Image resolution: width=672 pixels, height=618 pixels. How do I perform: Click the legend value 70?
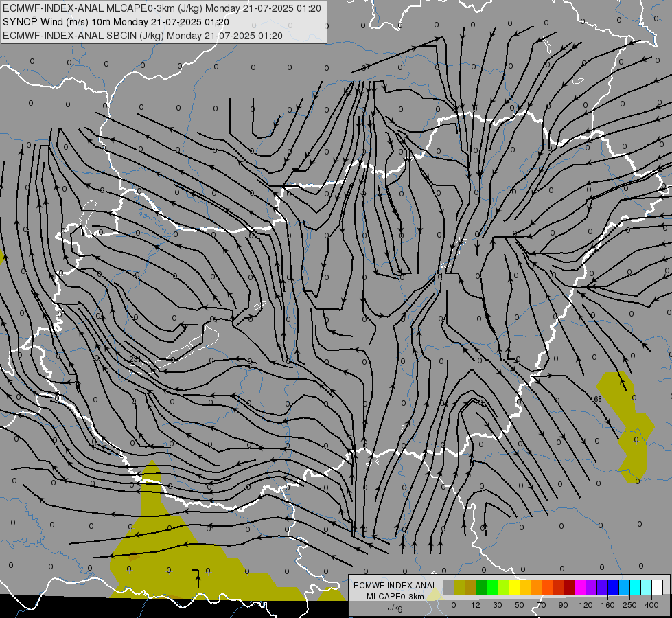pyautogui.click(x=542, y=605)
